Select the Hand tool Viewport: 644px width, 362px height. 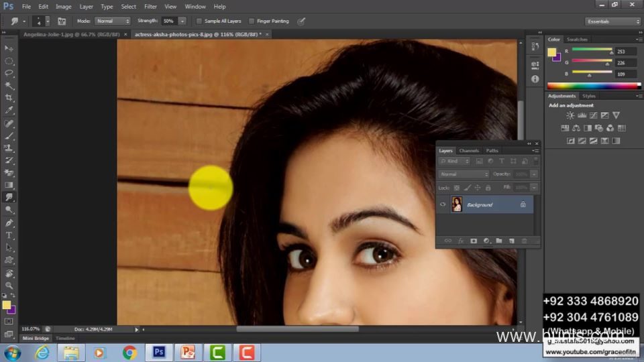[x=9, y=274]
